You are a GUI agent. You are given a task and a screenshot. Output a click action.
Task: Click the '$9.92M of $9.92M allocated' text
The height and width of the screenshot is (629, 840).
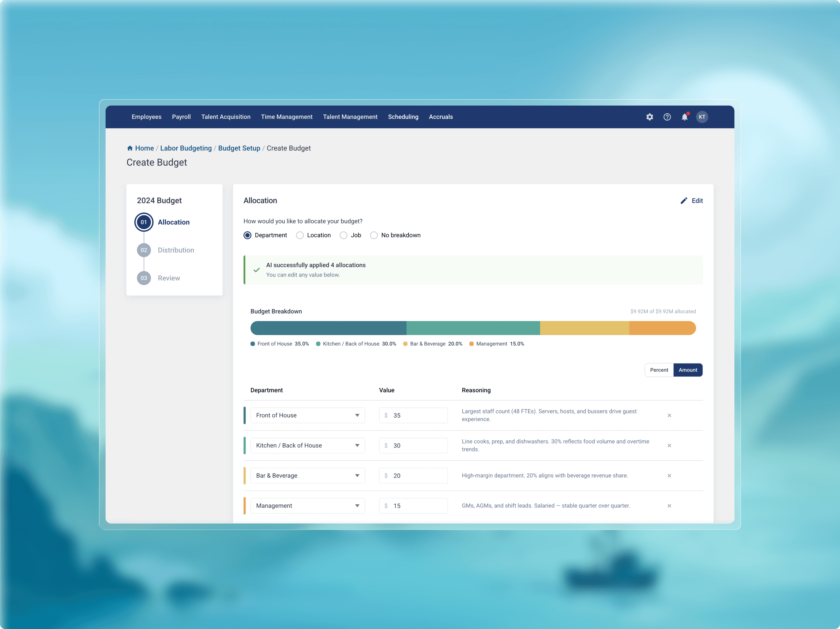click(663, 311)
